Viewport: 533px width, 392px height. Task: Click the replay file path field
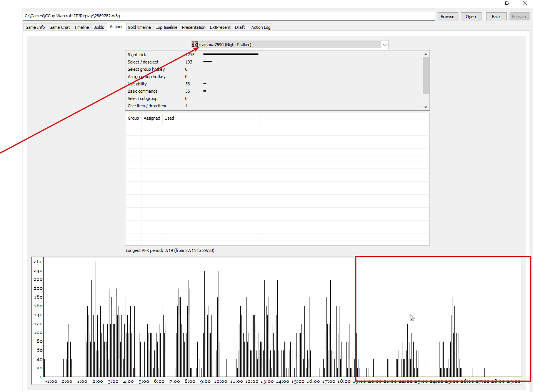click(x=229, y=16)
